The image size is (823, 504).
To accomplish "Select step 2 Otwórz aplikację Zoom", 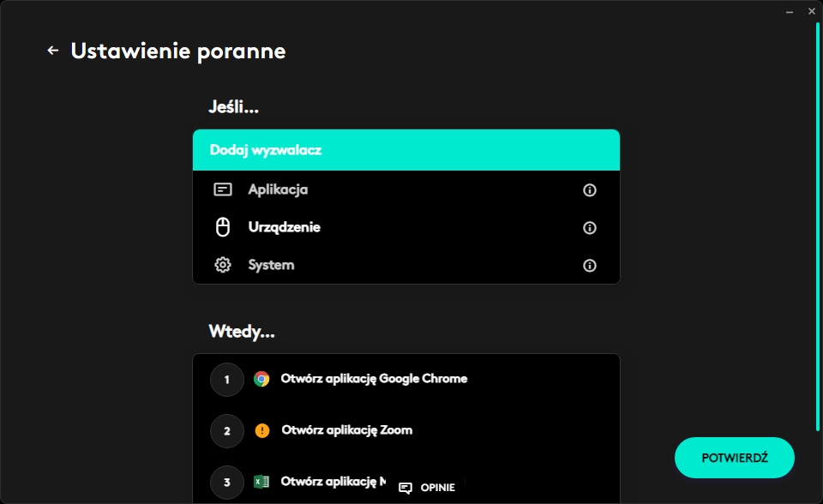I will coord(346,429).
